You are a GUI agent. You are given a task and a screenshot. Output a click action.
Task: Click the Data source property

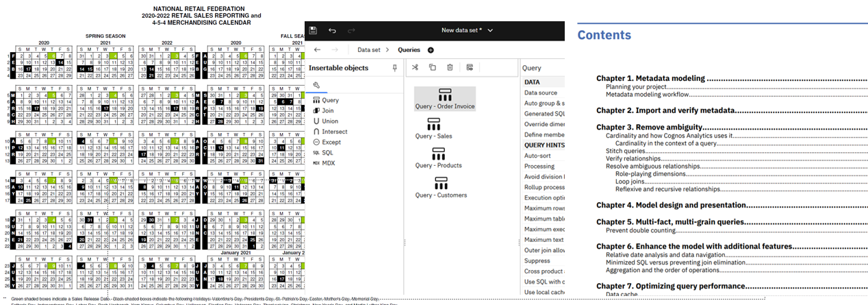click(x=541, y=93)
